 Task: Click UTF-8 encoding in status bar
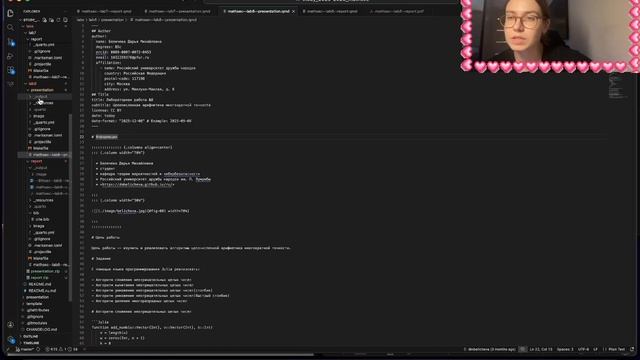click(583, 349)
